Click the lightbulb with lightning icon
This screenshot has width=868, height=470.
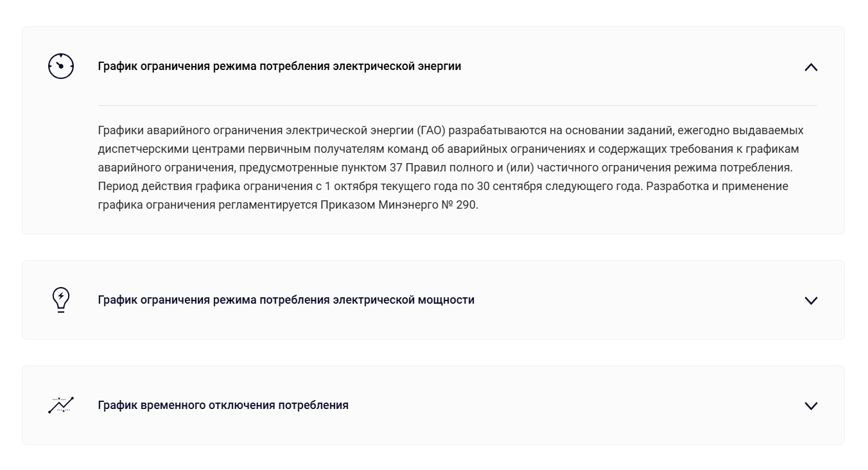(61, 300)
